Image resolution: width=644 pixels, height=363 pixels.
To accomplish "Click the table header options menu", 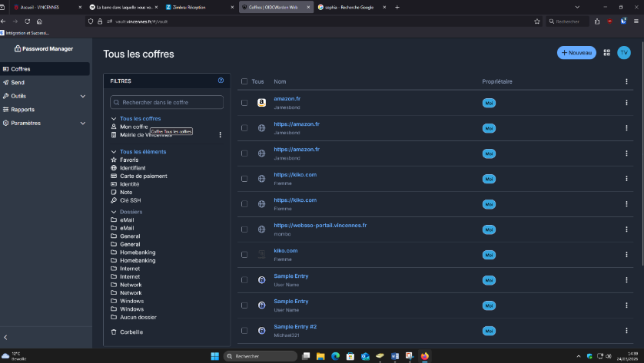I will pos(626,81).
